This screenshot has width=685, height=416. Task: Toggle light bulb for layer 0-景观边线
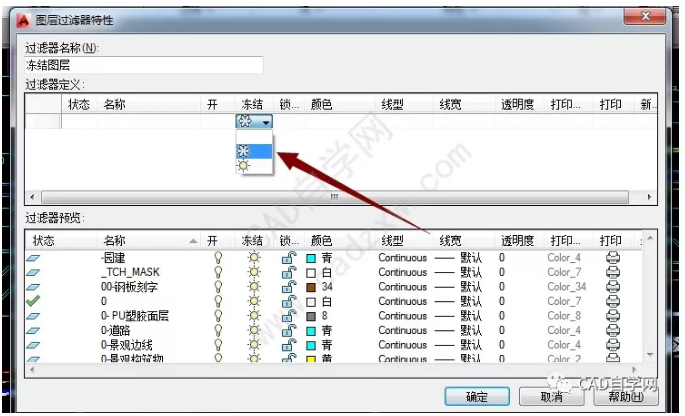pos(218,344)
